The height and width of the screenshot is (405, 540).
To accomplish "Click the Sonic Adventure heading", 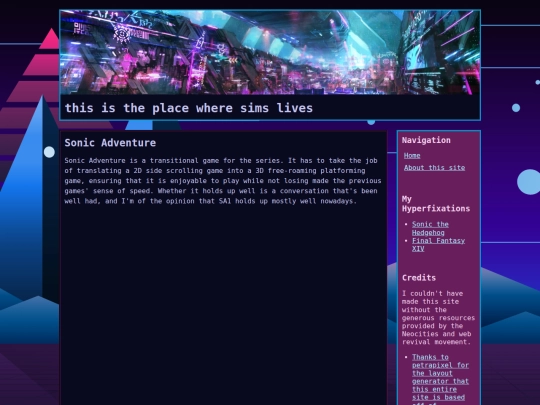I will [x=110, y=143].
